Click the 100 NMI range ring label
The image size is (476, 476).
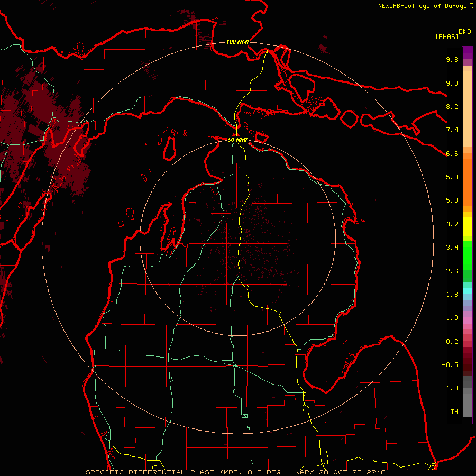pyautogui.click(x=237, y=42)
